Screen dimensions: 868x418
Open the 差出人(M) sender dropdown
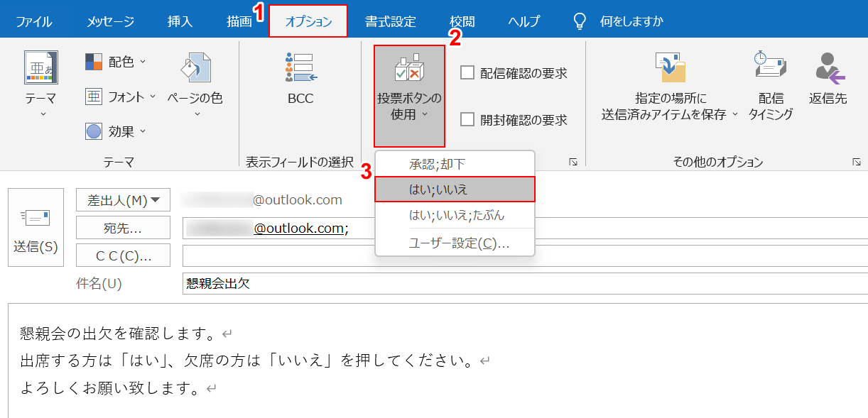click(x=123, y=200)
